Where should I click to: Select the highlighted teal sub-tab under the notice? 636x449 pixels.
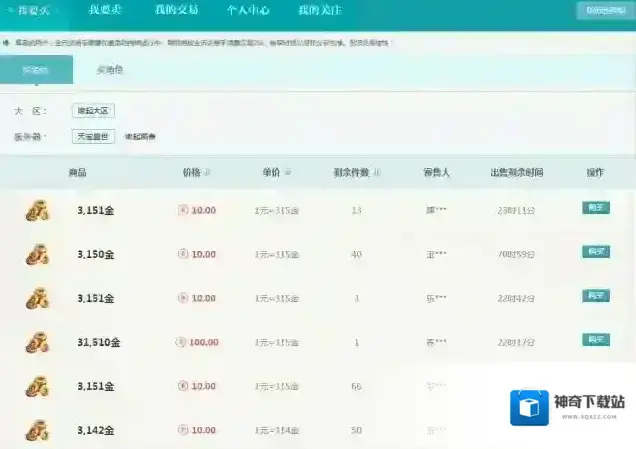pos(36,70)
